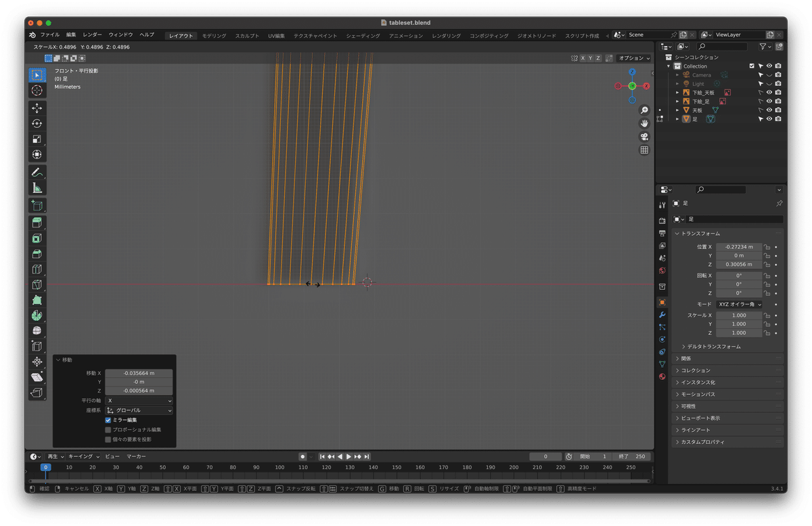Open the Material properties sphere tab
This screenshot has width=812, height=526.
click(662, 376)
